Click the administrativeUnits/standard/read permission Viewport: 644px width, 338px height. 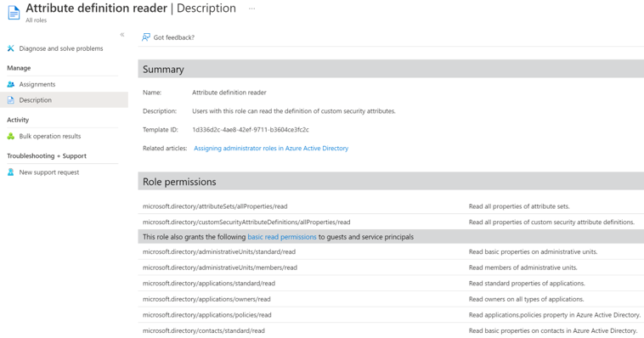[x=219, y=251]
